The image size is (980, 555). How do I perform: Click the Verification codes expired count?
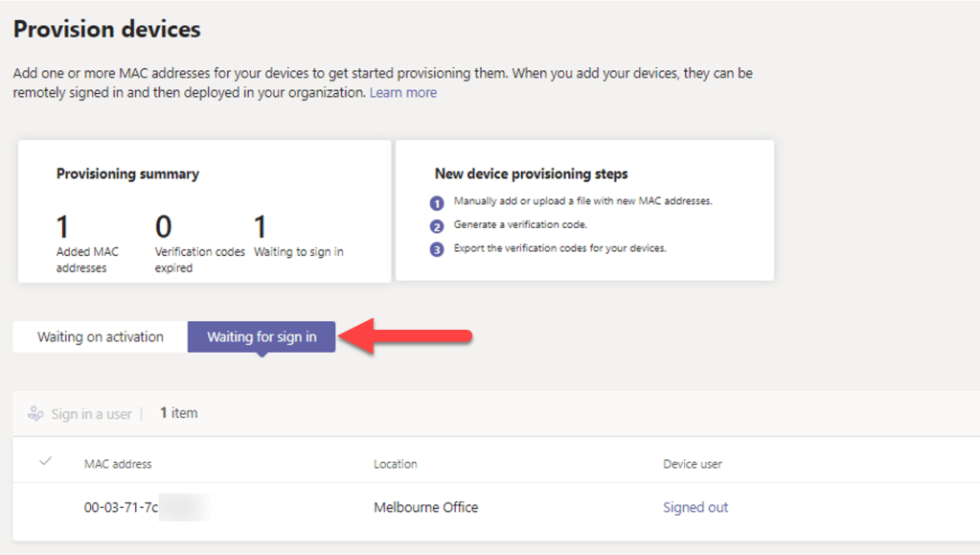click(x=164, y=228)
